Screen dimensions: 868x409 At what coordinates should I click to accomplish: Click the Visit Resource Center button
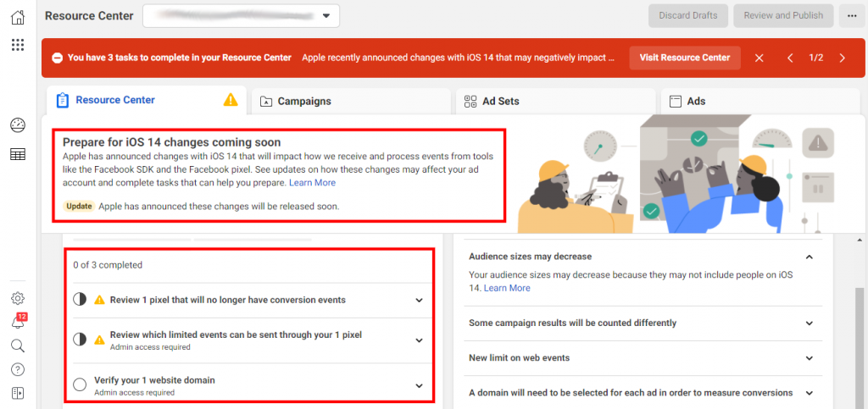click(x=684, y=58)
